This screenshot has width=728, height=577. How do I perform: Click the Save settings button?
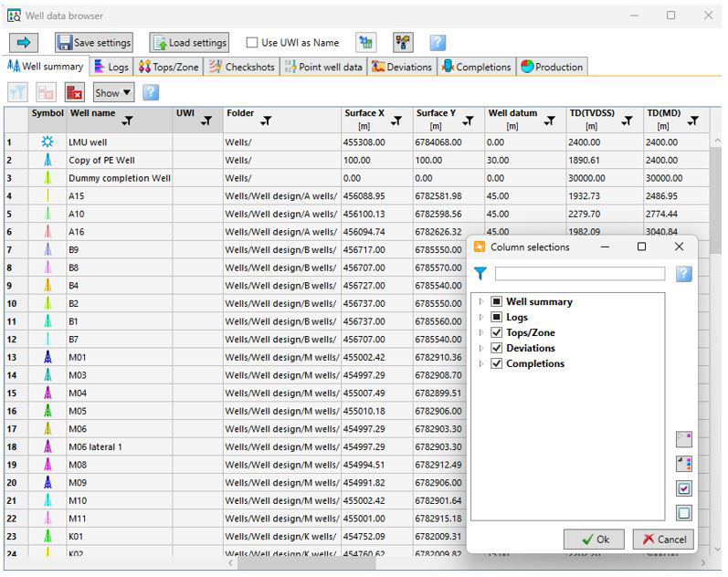pyautogui.click(x=94, y=43)
